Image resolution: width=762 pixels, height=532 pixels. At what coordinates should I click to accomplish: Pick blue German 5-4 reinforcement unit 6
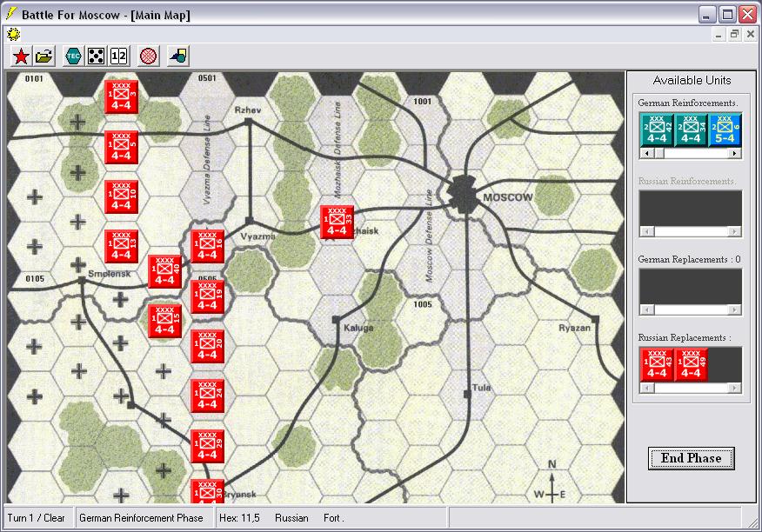pyautogui.click(x=725, y=130)
